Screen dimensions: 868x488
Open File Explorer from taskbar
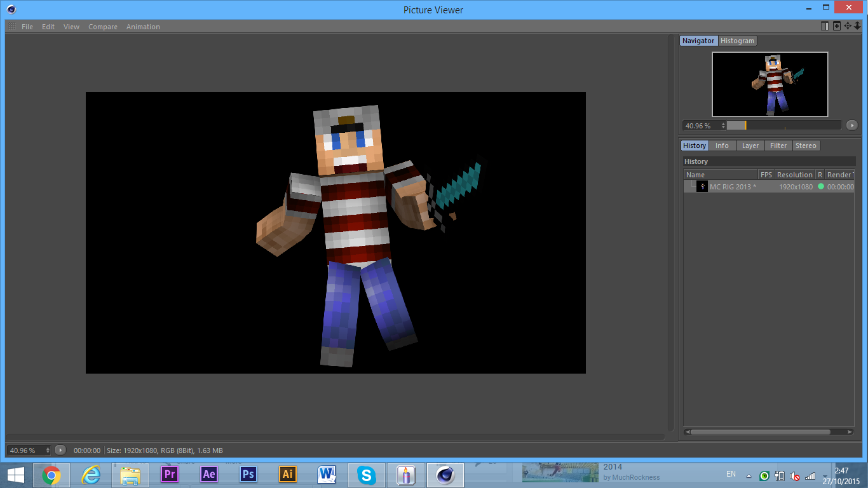pos(130,475)
